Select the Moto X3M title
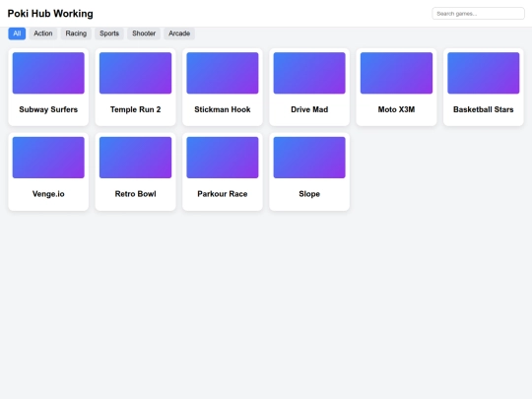 click(x=396, y=109)
